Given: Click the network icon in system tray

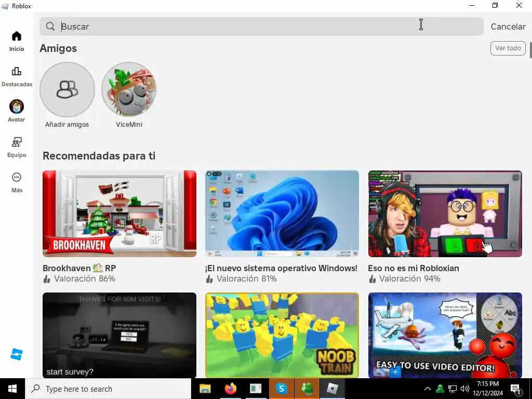Looking at the screenshot, I should point(453,389).
